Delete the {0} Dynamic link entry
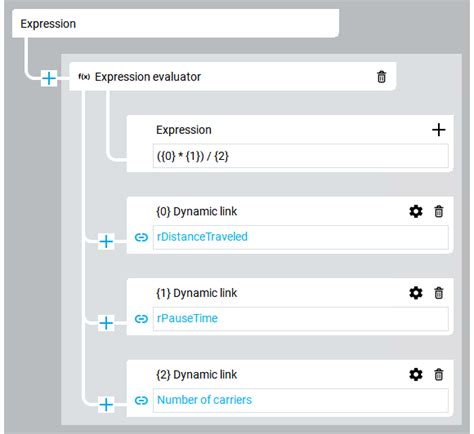 click(439, 211)
